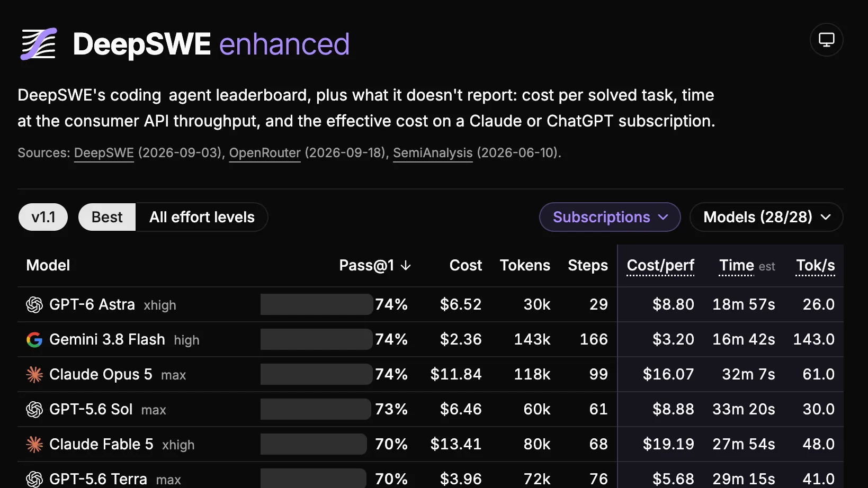Click the Google icon beside Gemini 3.8 Flash
The height and width of the screenshot is (488, 868).
coord(34,340)
